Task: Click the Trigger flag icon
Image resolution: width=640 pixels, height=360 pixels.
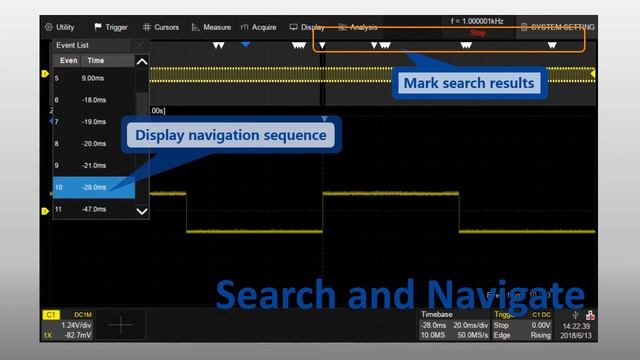Action: (98, 27)
